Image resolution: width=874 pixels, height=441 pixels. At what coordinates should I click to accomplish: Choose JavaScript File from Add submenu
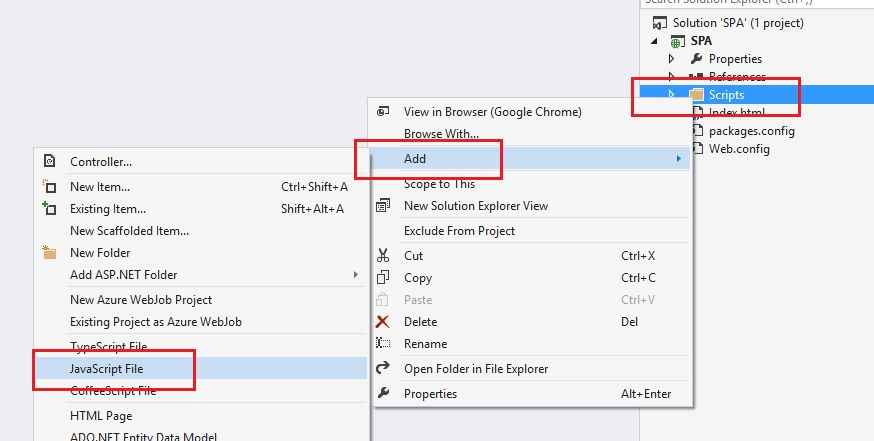click(106, 369)
